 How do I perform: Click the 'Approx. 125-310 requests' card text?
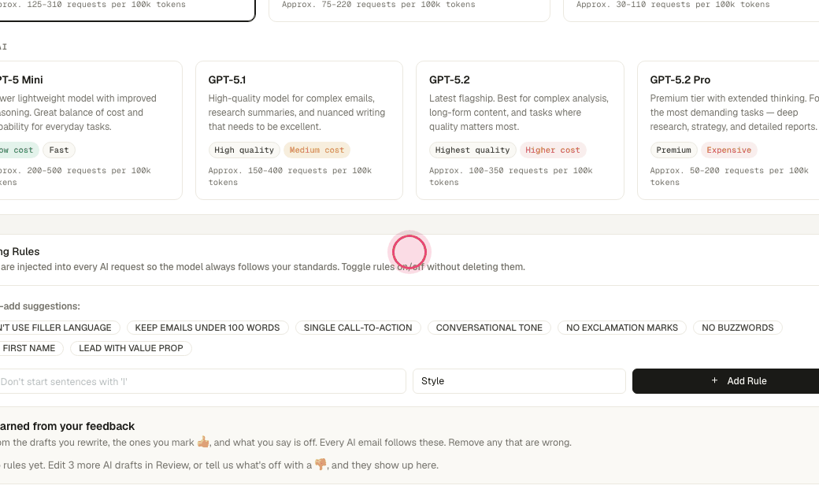(93, 4)
